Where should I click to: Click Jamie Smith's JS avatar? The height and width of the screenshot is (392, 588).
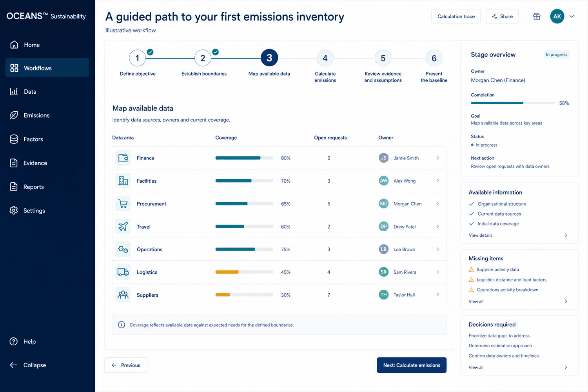click(x=384, y=158)
